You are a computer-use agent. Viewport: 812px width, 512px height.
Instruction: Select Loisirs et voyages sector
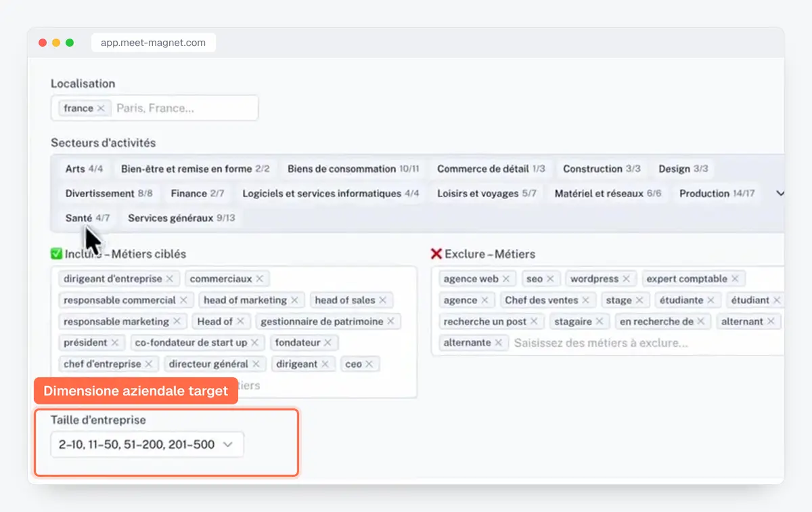(x=487, y=194)
